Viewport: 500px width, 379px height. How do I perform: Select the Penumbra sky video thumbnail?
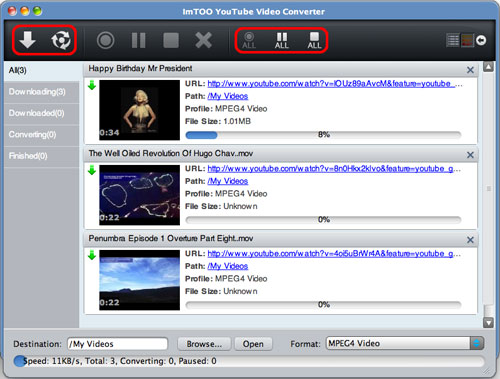point(139,280)
